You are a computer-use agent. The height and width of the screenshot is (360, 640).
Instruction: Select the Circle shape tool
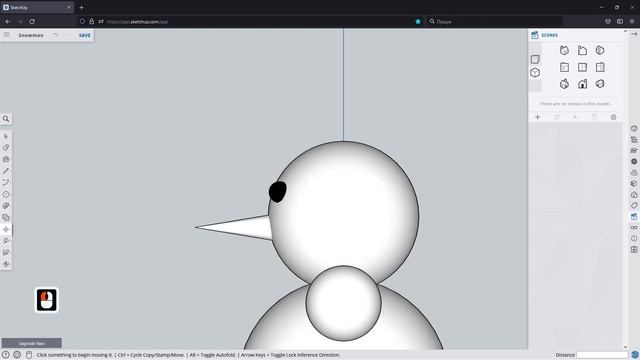(6, 195)
